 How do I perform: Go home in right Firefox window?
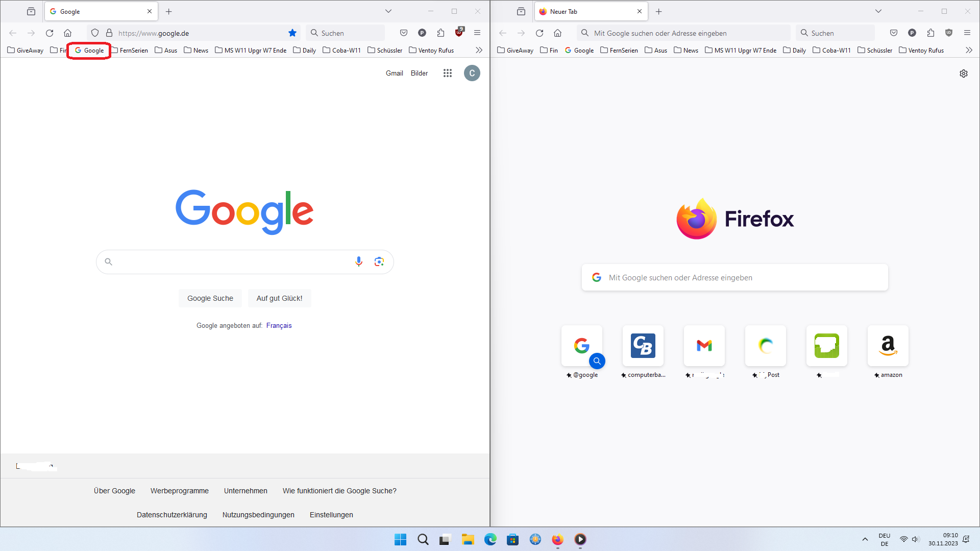tap(557, 33)
